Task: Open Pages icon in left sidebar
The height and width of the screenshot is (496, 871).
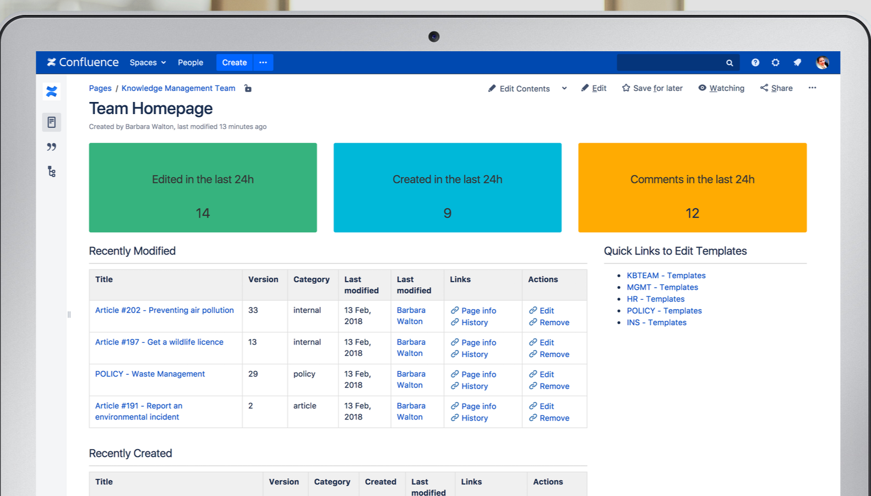Action: click(x=52, y=122)
